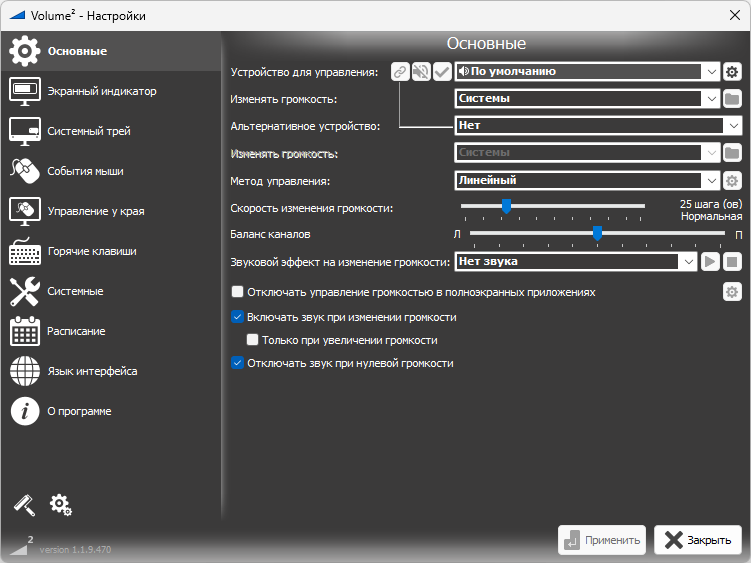Click the muted speaker icon

421,72
